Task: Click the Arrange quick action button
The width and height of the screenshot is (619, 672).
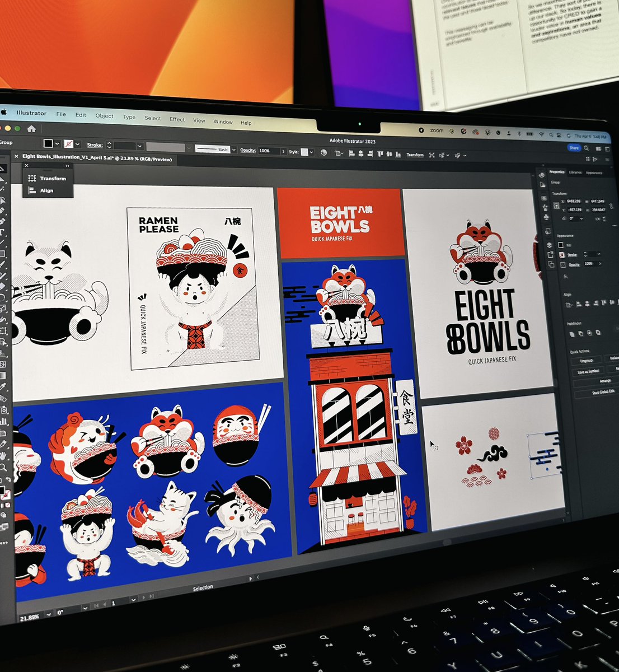Action: (x=605, y=381)
